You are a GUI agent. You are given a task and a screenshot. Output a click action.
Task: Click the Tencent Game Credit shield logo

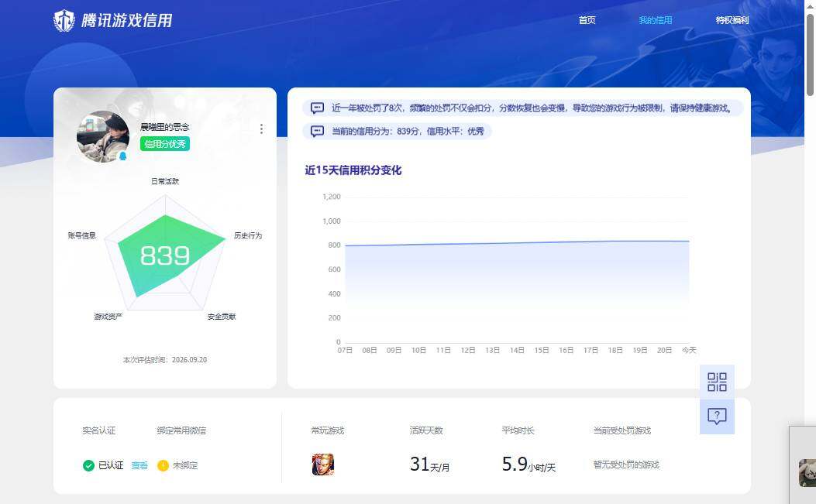64,21
